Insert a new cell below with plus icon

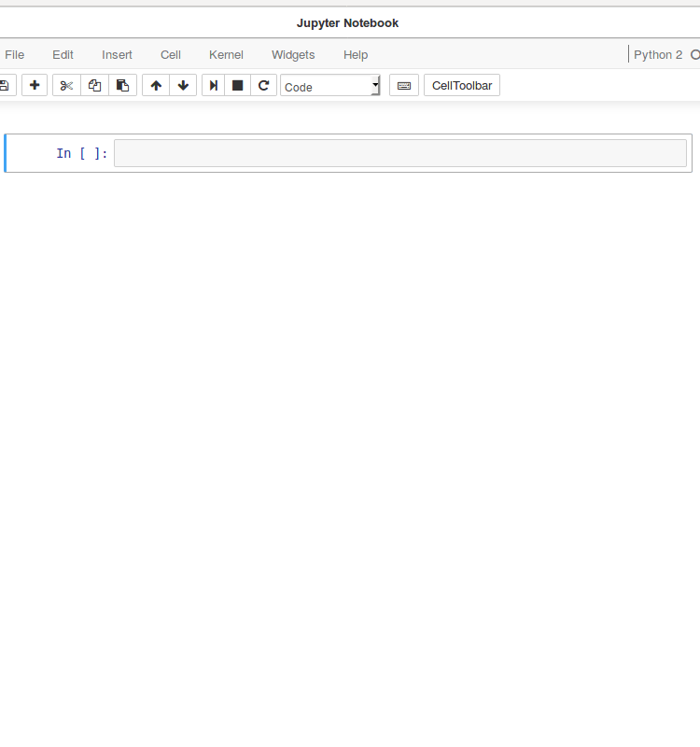coord(35,86)
